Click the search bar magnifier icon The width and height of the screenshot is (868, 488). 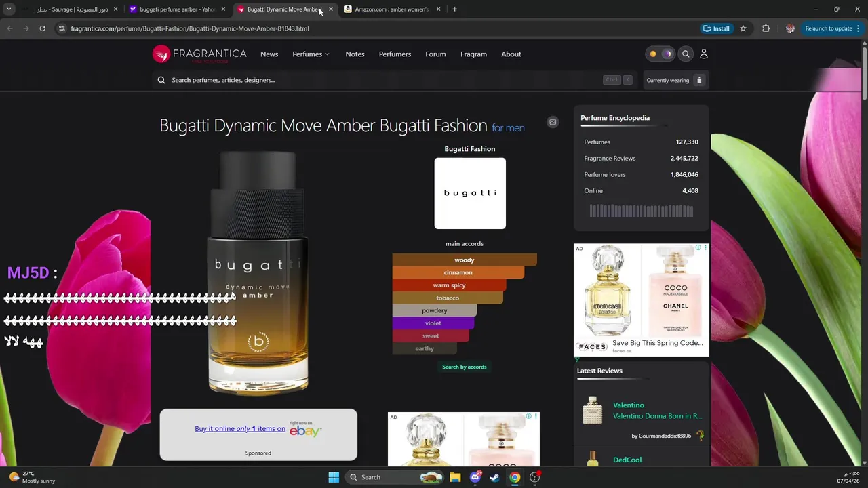point(161,80)
